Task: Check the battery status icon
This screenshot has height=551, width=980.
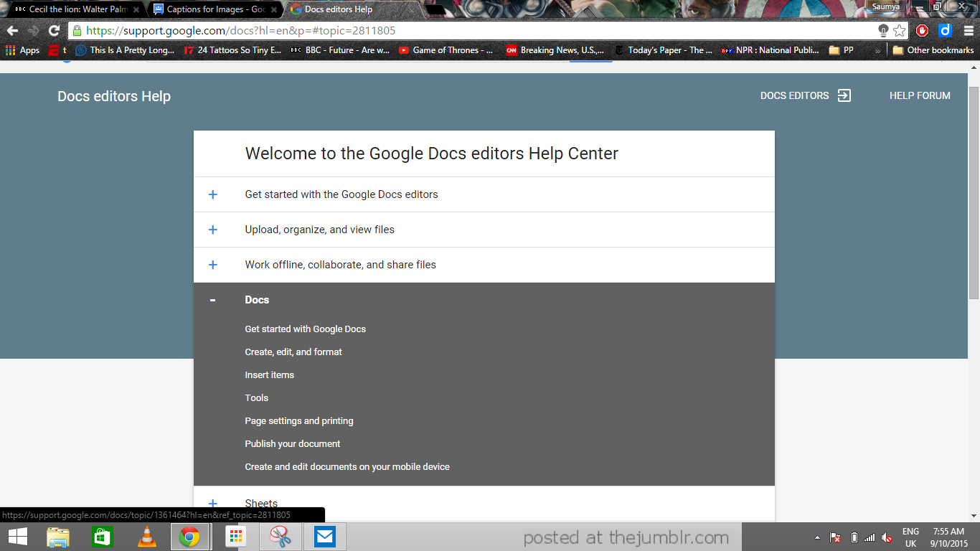Action: (854, 537)
